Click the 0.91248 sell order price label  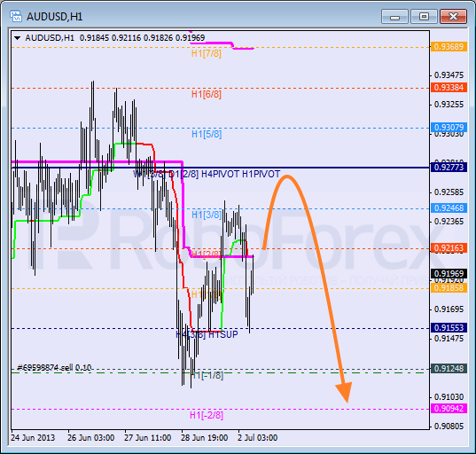(x=449, y=368)
